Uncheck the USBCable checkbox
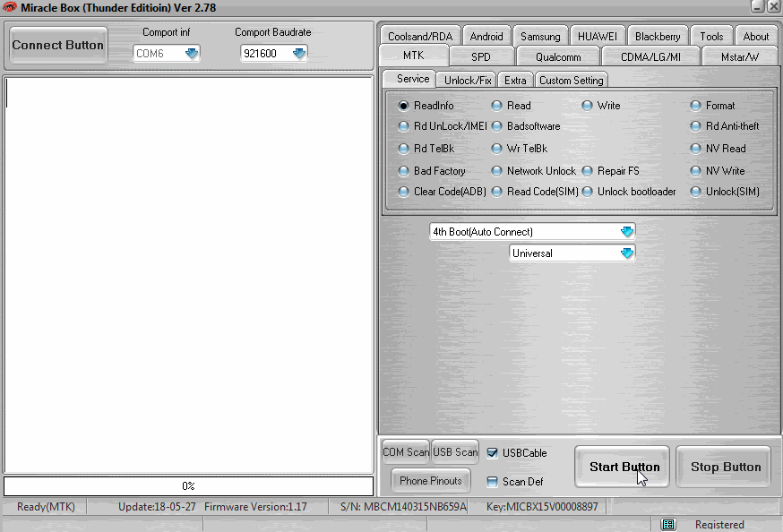 (493, 452)
